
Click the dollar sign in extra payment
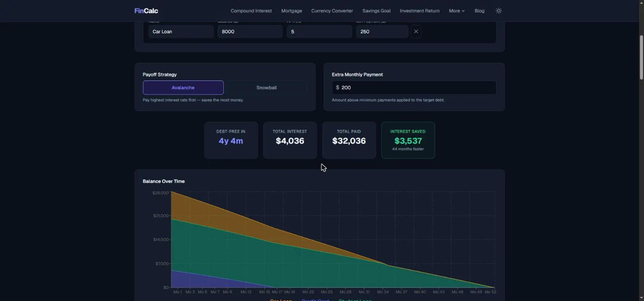337,87
